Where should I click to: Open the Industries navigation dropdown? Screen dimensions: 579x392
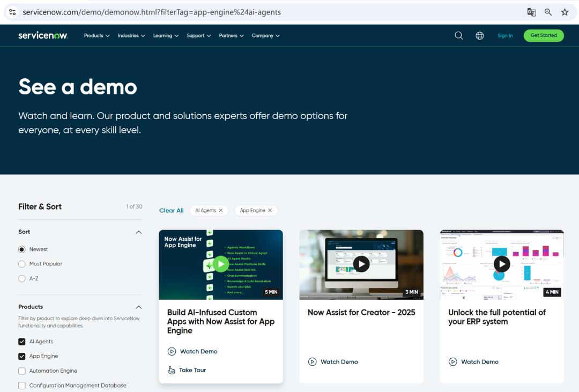(x=131, y=35)
